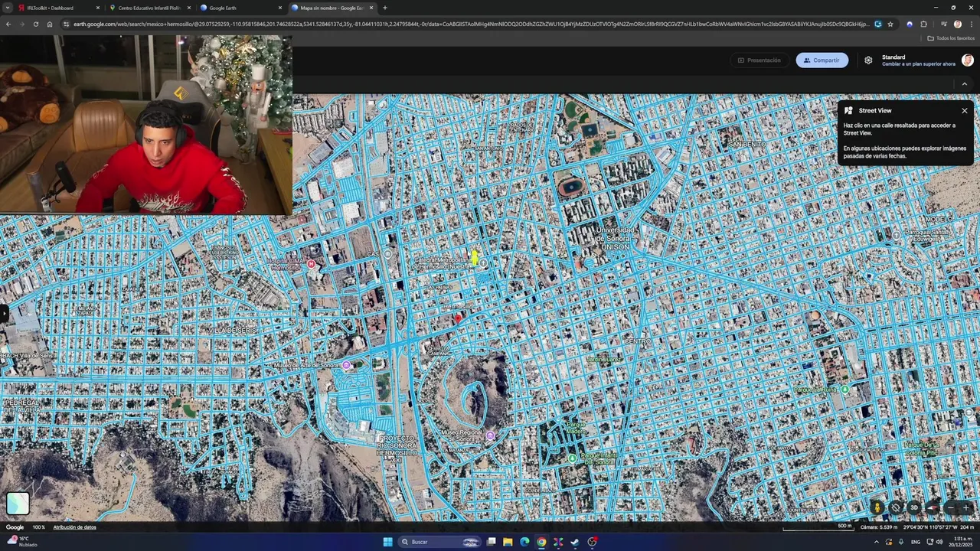Click 'Atribución de datos' link
The width and height of the screenshot is (980, 551).
click(74, 527)
